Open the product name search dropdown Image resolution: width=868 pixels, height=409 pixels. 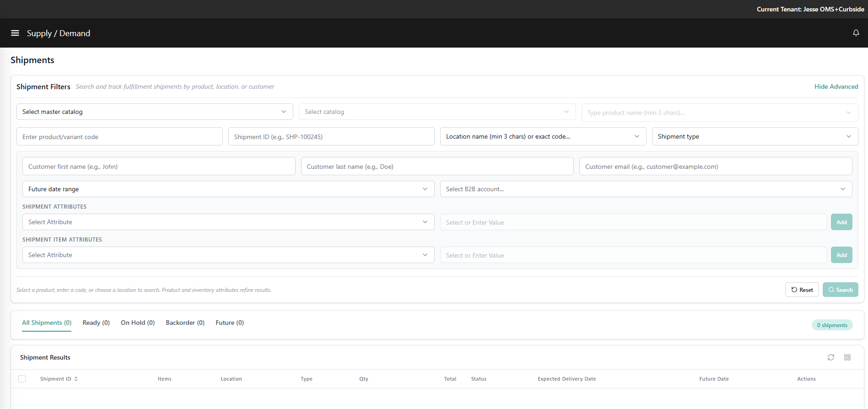tap(719, 113)
